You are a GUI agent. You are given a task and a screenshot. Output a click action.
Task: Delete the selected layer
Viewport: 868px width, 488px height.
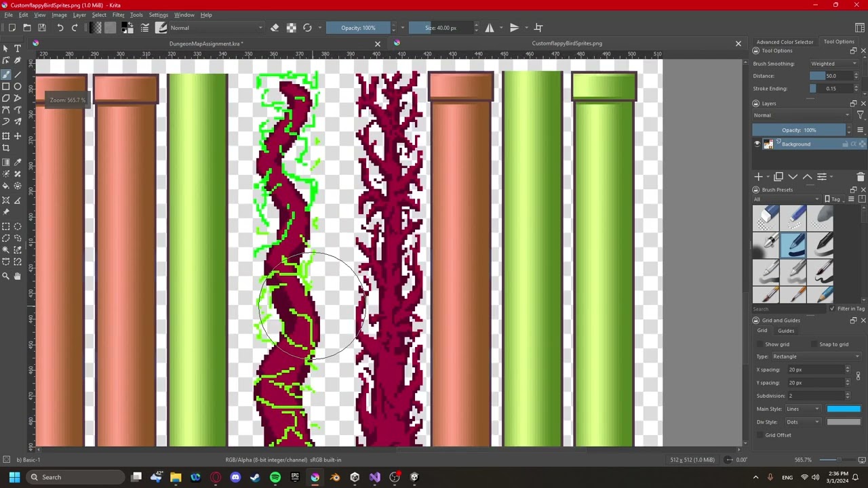[x=860, y=177]
